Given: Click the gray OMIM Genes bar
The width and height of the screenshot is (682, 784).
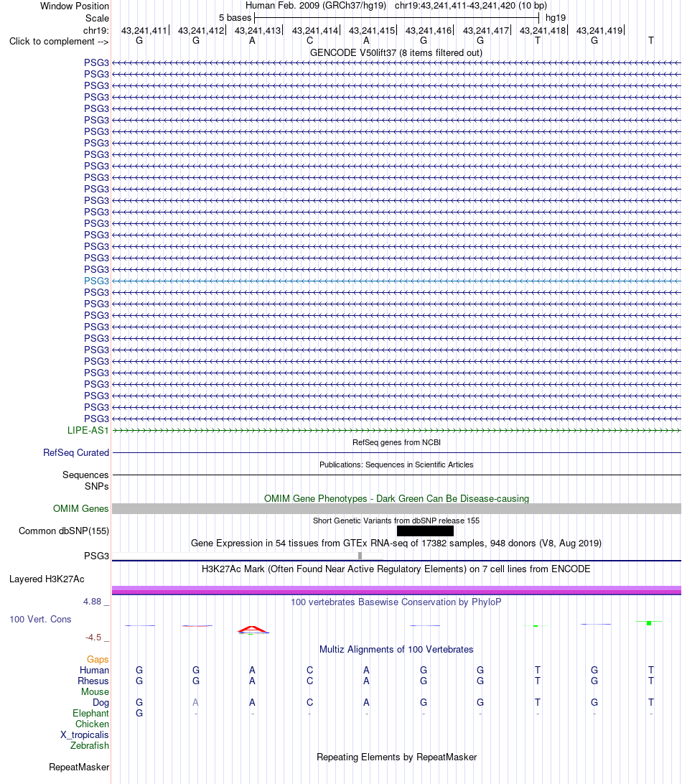Looking at the screenshot, I should [396, 508].
